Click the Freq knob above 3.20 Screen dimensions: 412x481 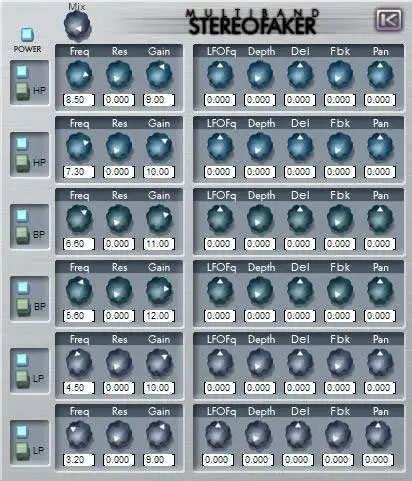pos(79,435)
